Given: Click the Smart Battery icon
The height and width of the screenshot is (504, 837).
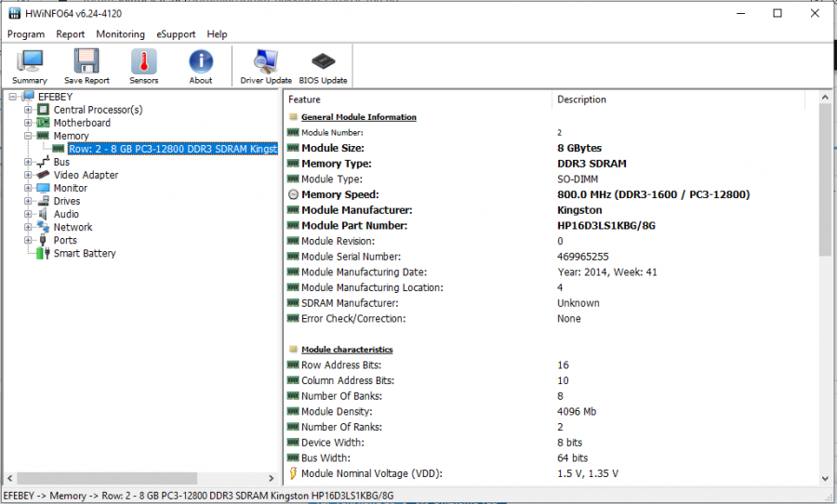Looking at the screenshot, I should 43,253.
